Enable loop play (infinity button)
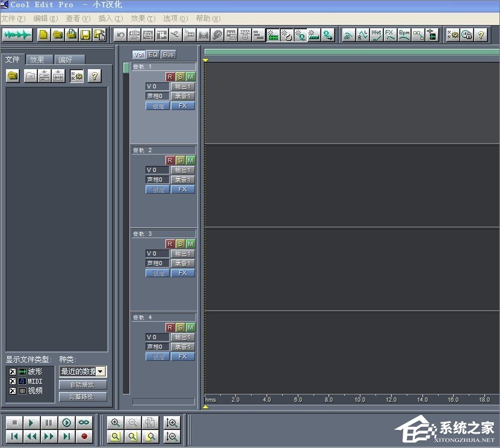The width and height of the screenshot is (500, 448). [84, 423]
